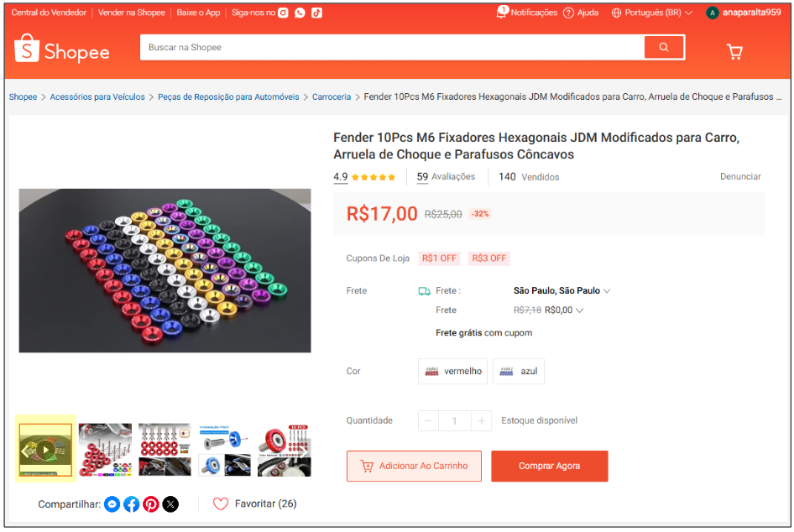Share on Pinterest icon

pyautogui.click(x=151, y=504)
